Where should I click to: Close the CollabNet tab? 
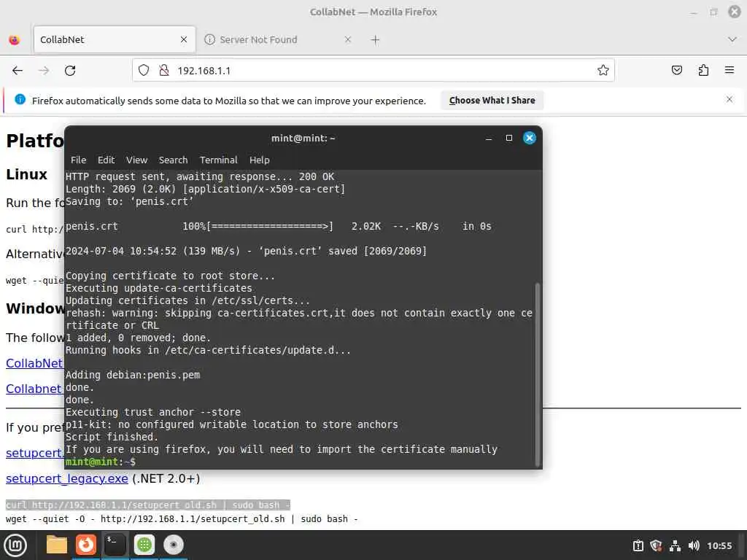click(184, 39)
